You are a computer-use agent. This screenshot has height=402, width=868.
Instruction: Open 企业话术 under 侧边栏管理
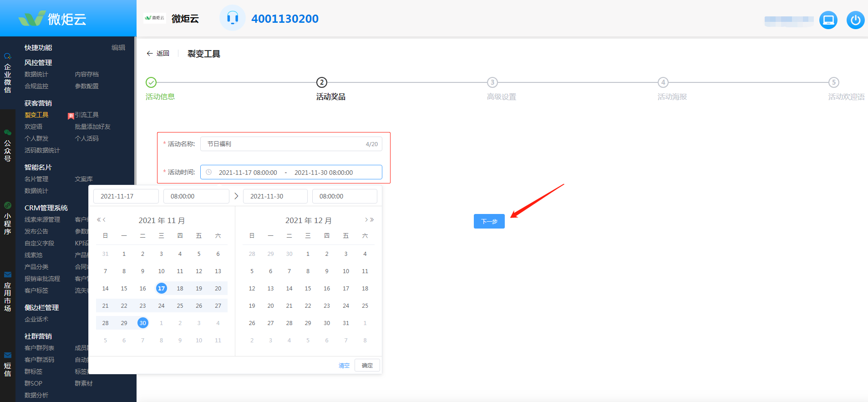pos(36,320)
